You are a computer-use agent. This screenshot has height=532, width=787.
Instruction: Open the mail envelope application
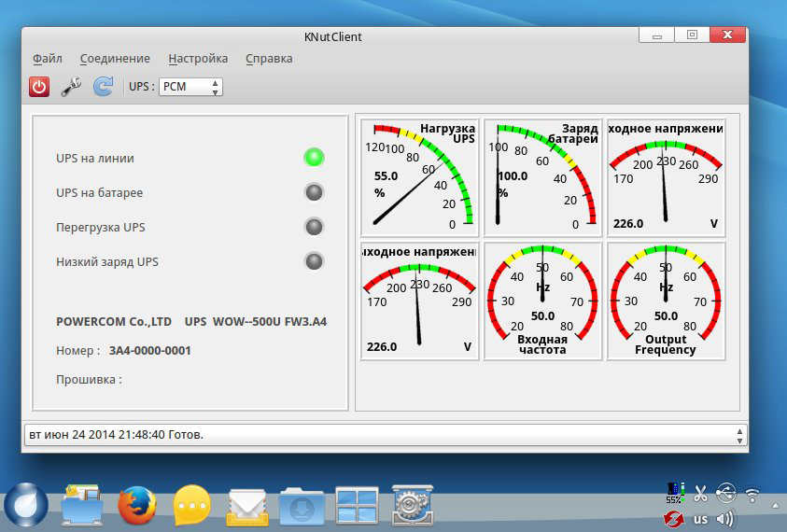247,507
